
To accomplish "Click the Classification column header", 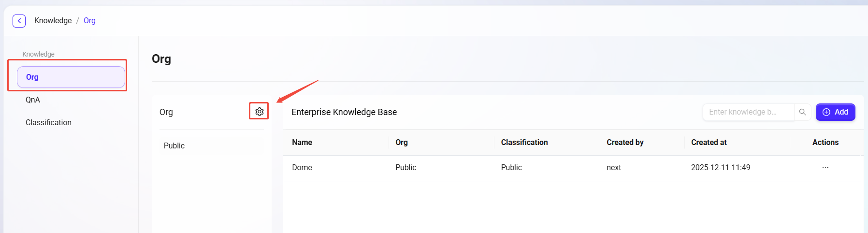I will [524, 143].
